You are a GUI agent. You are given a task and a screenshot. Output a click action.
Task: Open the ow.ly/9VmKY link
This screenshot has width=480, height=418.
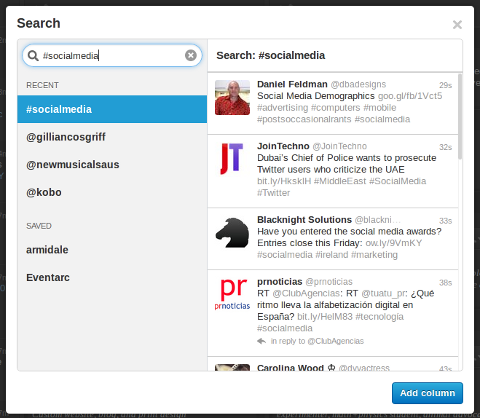394,243
